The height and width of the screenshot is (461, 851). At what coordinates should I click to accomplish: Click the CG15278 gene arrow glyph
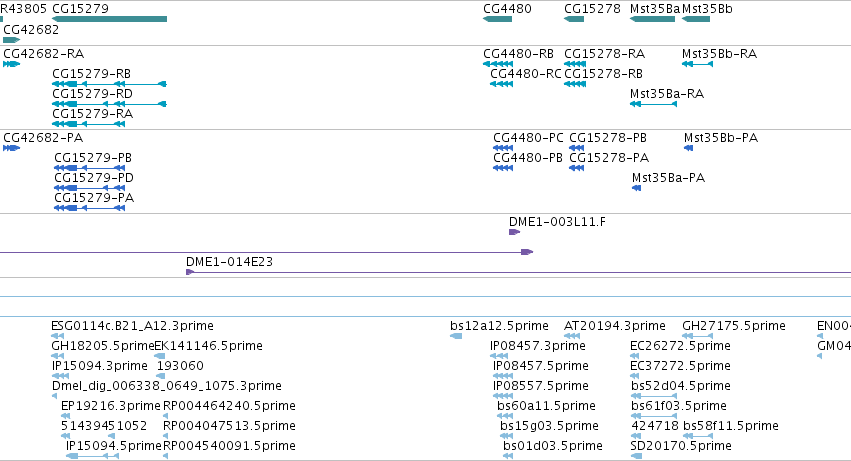(574, 19)
